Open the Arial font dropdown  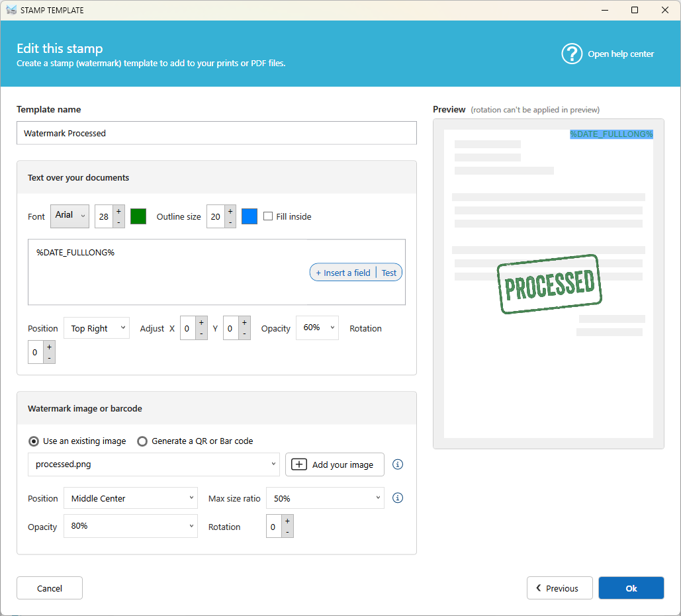point(69,216)
